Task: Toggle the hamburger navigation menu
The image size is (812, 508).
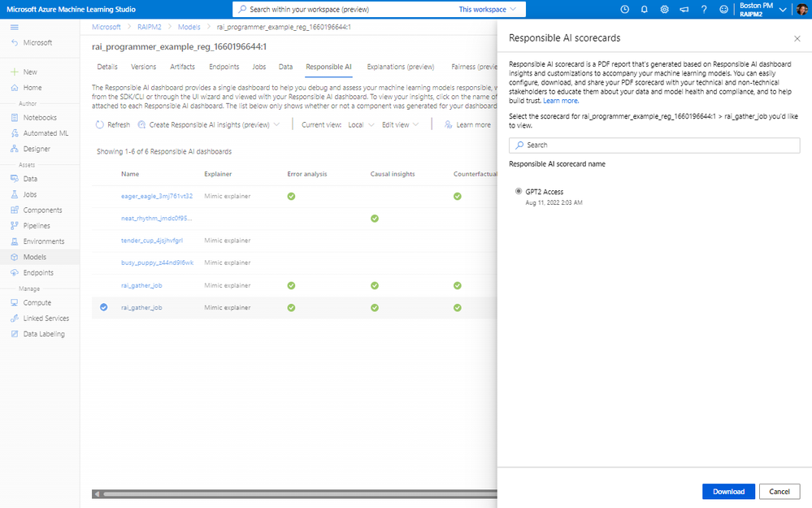Action: click(x=15, y=27)
